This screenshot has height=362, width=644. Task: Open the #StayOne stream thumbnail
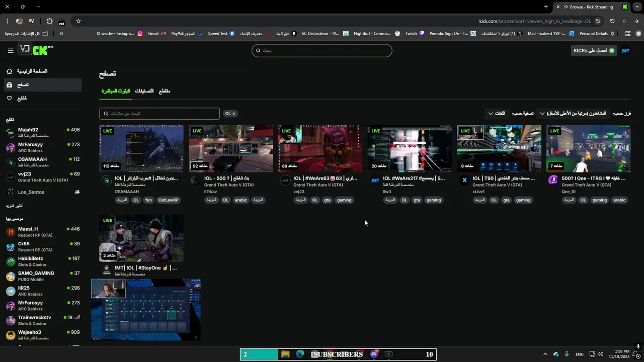(141, 238)
